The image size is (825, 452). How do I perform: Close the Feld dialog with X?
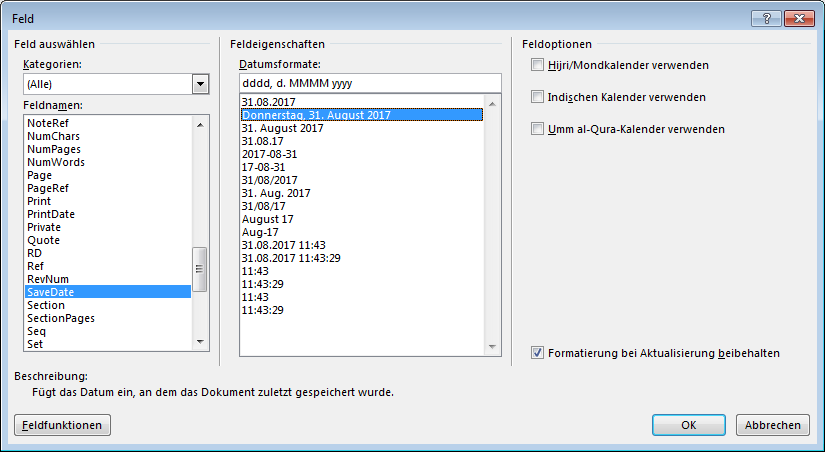(x=799, y=18)
